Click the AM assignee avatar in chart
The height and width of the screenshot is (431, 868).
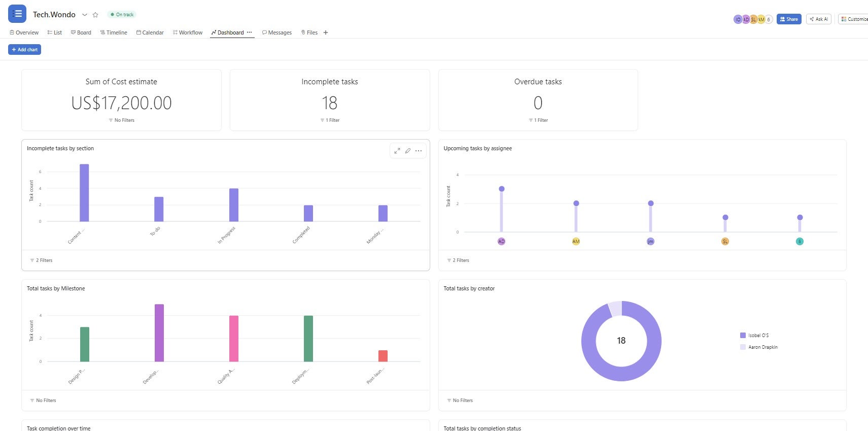tap(576, 242)
